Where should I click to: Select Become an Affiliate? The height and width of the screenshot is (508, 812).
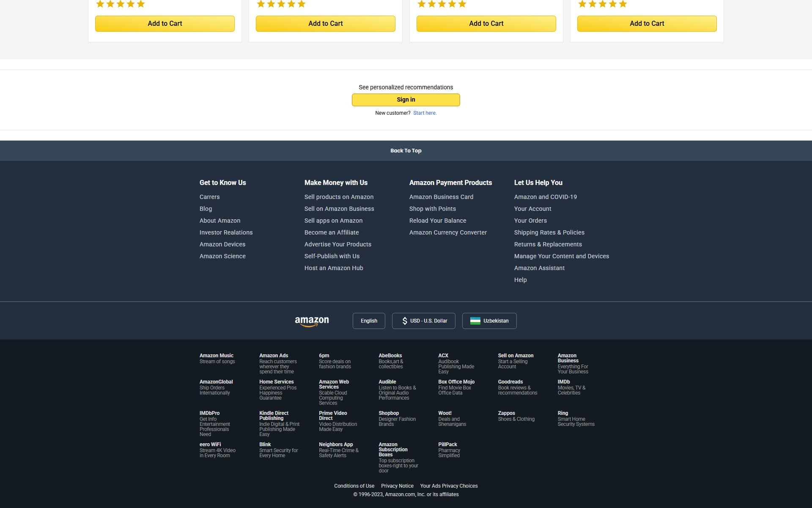(x=332, y=232)
